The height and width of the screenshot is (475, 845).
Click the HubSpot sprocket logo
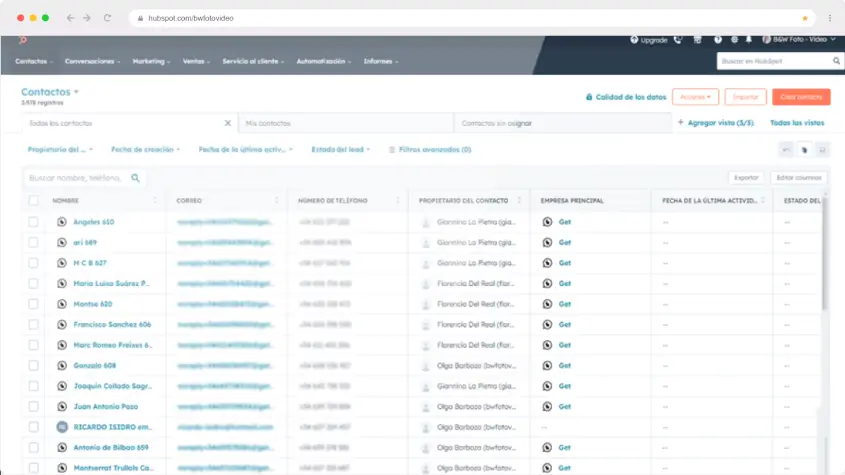coord(22,40)
